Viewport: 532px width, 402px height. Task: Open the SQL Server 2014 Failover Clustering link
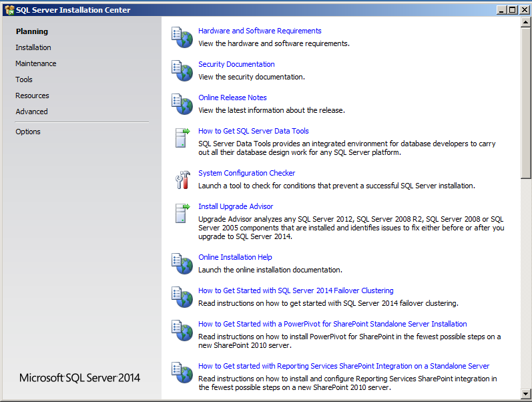click(296, 290)
